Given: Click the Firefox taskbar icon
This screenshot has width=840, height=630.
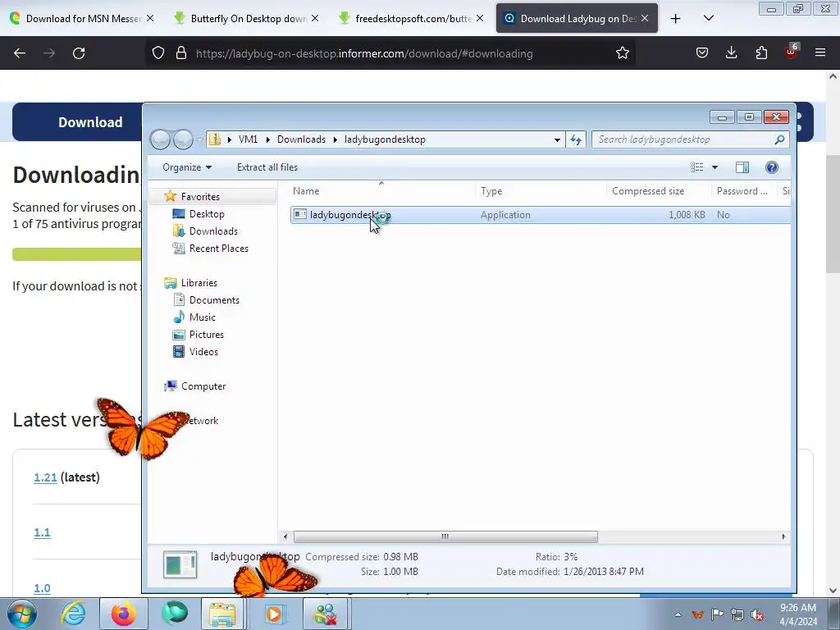Looking at the screenshot, I should 123,614.
